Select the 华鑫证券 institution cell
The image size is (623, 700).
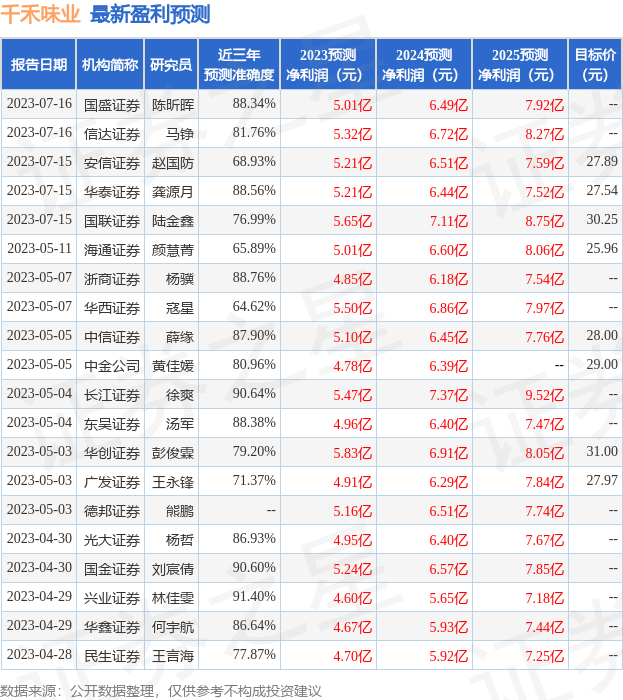112,628
